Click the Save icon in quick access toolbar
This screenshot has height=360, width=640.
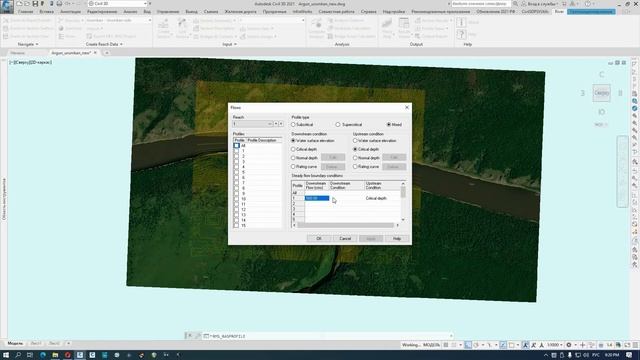coord(35,4)
